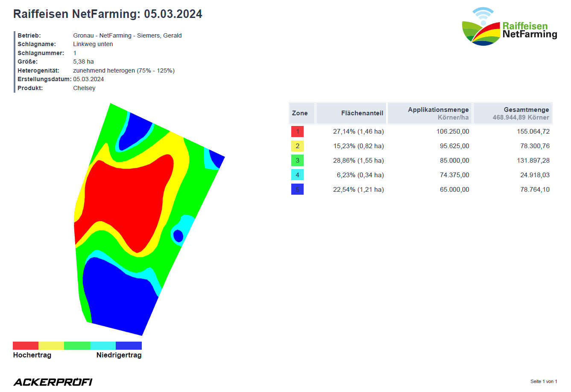
Task: Click the Betrieb value Gronau - NetFarming - Siemers, Gerald
Action: pos(127,35)
